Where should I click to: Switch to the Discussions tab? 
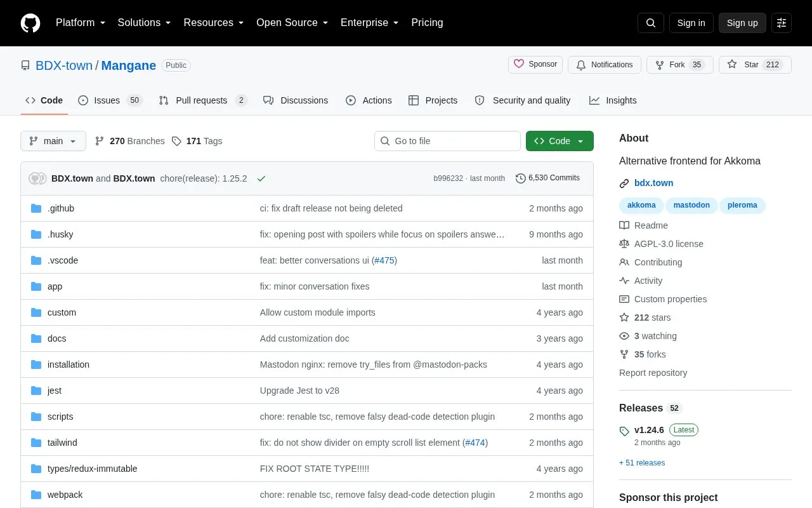[x=296, y=100]
